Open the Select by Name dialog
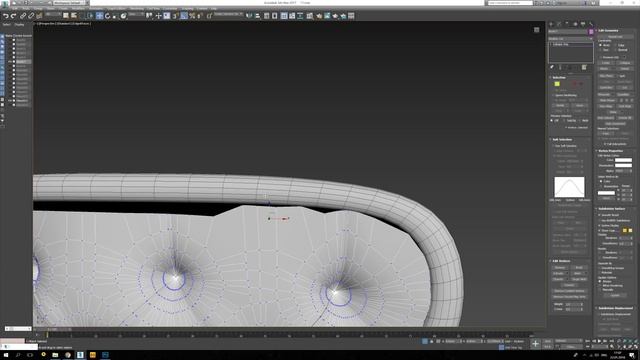The image size is (640, 360). point(74,16)
